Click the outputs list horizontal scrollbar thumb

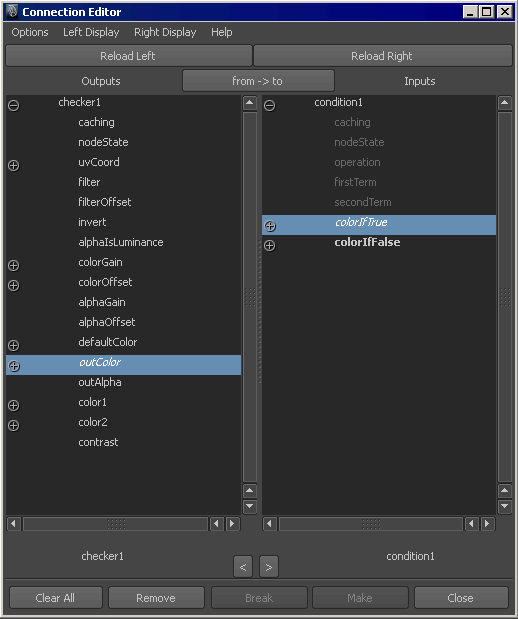point(116,524)
